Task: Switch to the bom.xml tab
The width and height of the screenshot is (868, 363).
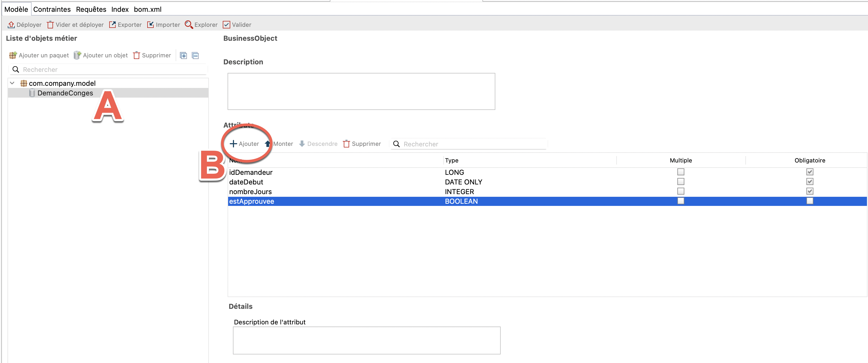Action: [x=148, y=9]
